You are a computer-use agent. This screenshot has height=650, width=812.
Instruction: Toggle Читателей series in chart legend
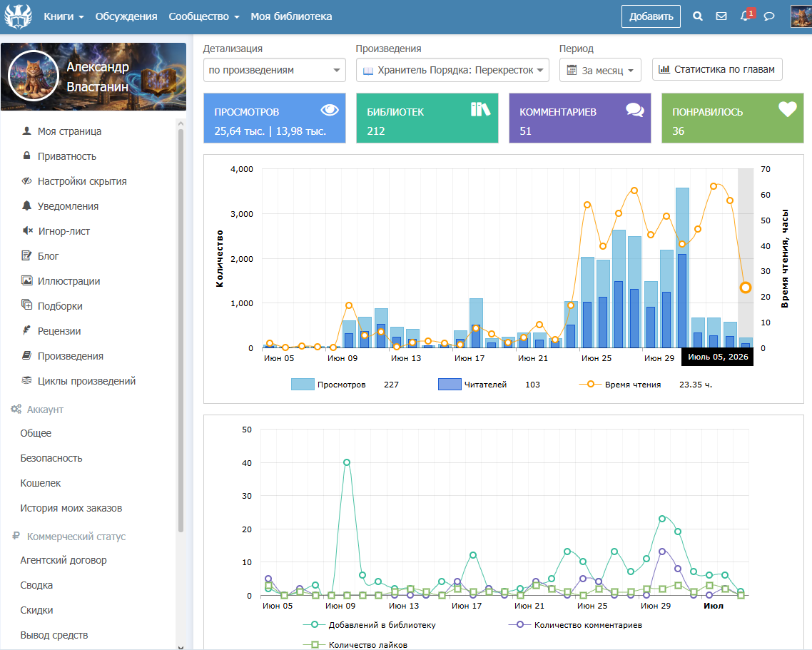point(472,385)
